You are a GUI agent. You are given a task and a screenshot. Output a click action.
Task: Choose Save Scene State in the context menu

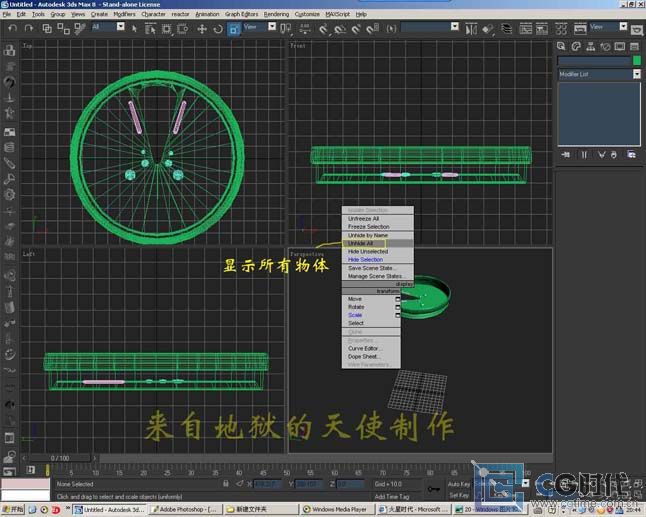click(377, 268)
